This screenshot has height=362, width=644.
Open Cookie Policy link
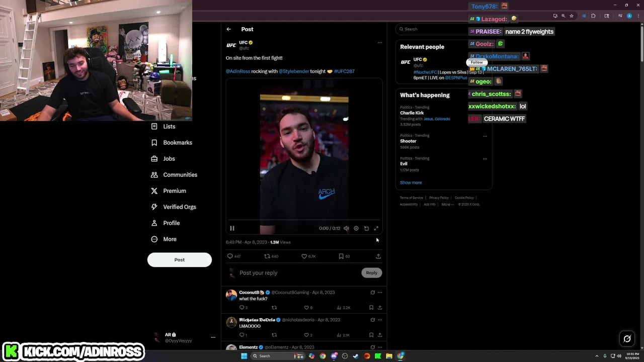(464, 198)
